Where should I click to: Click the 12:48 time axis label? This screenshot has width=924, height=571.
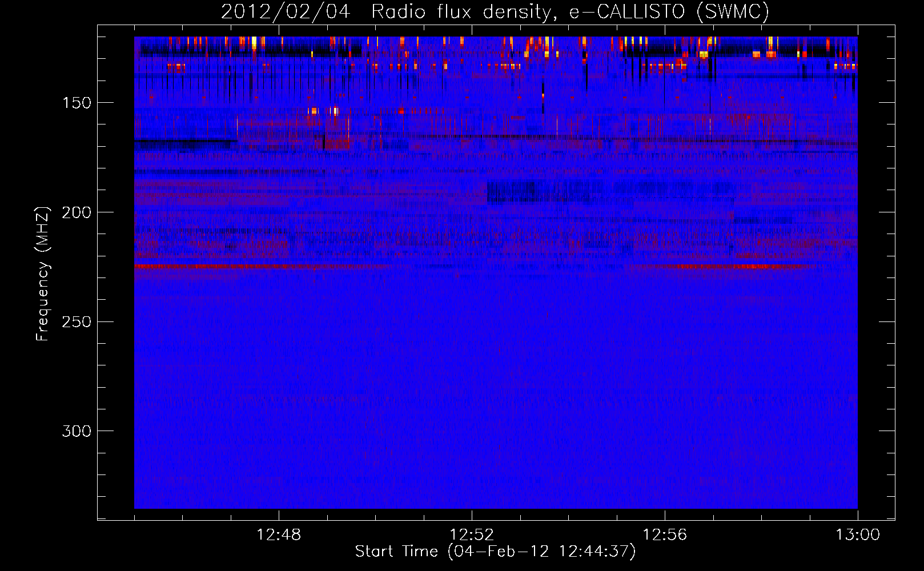[279, 535]
